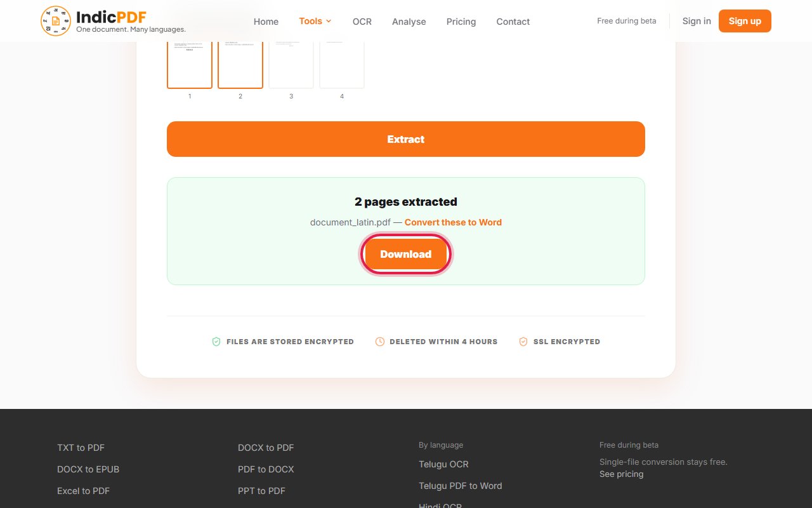Open DOCX to PDF footer link
Viewport: 812px width, 508px height.
[x=266, y=448]
